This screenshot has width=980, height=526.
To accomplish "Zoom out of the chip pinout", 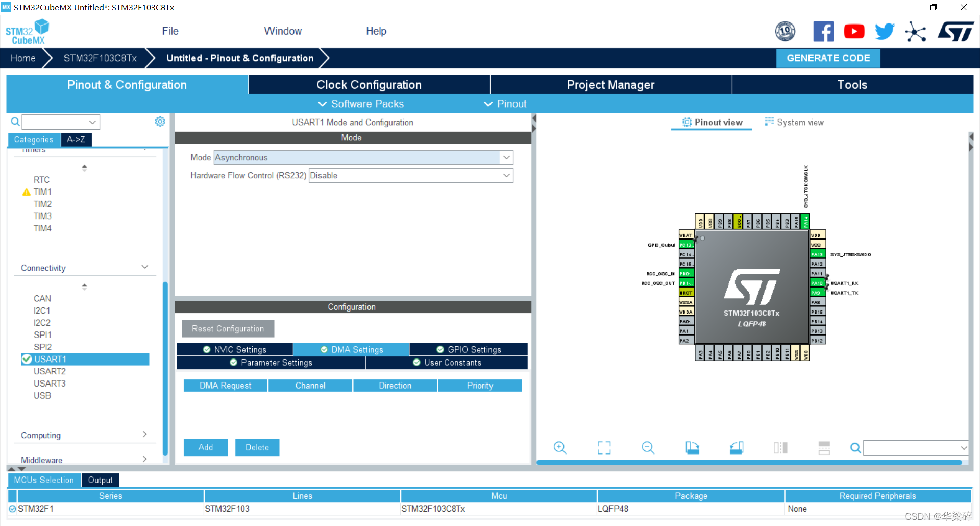I will click(648, 448).
